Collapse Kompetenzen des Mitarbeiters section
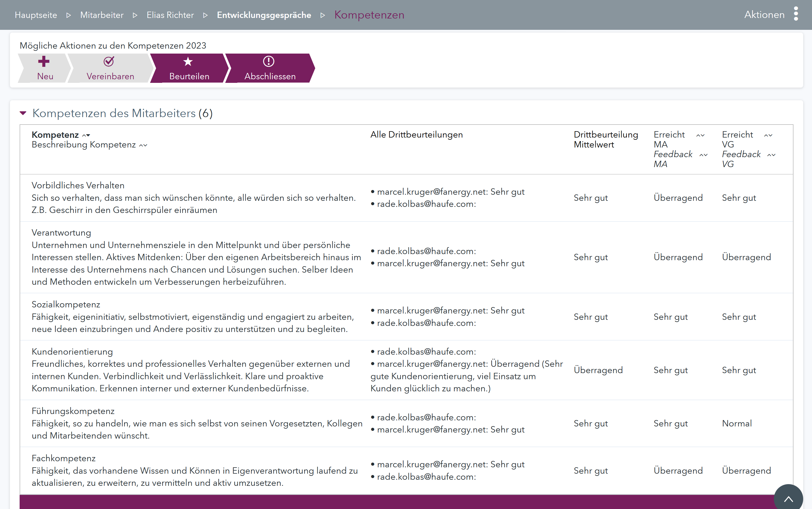 pos(23,114)
